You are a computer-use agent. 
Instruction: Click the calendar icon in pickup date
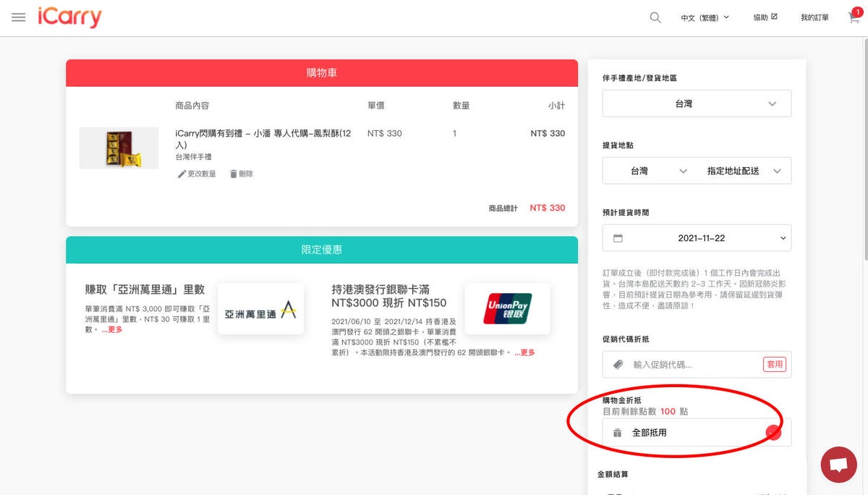tap(618, 238)
